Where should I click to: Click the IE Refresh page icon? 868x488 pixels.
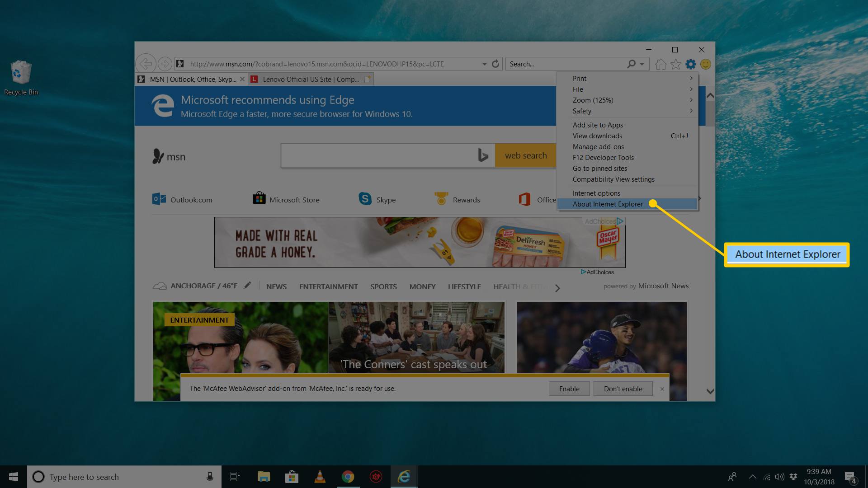point(495,64)
